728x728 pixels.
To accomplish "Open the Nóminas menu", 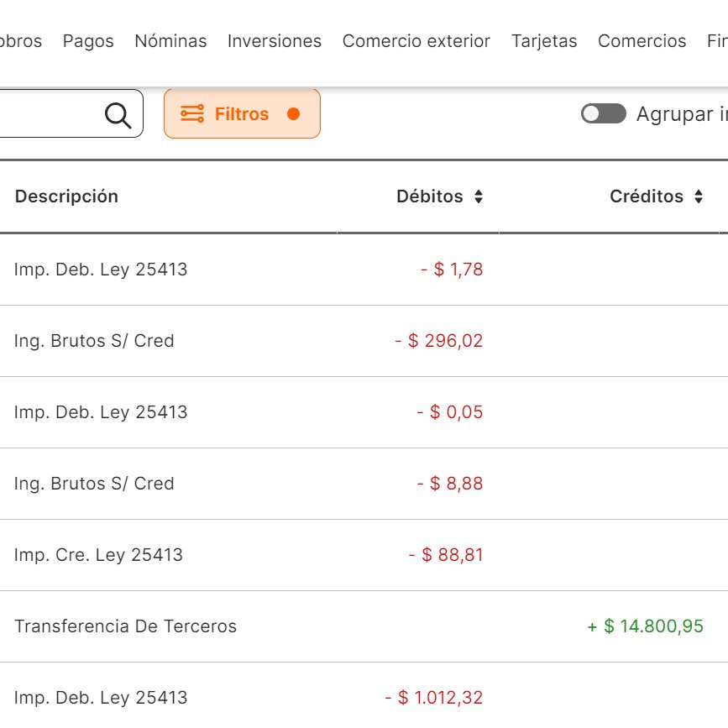I will point(170,41).
